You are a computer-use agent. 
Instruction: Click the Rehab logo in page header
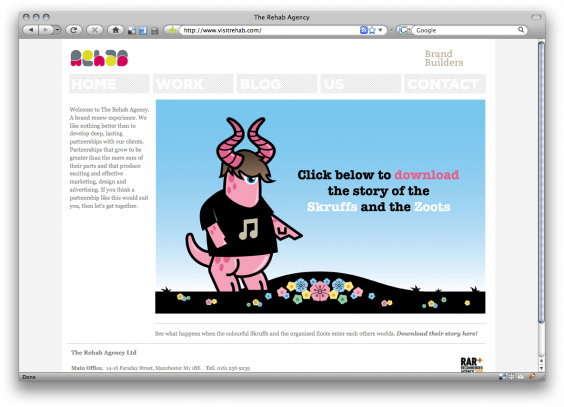99,58
